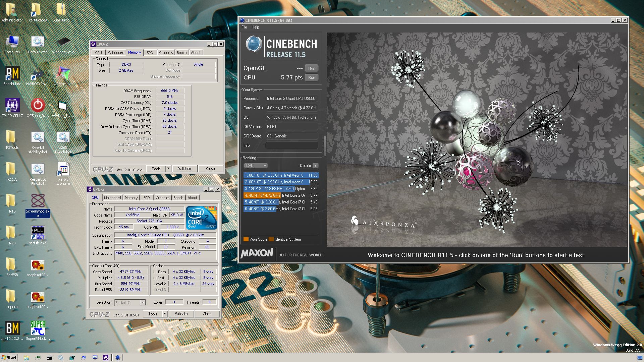644x362 pixels.
Task: Click Tools button in upper CPU-Z window
Action: click(x=156, y=169)
